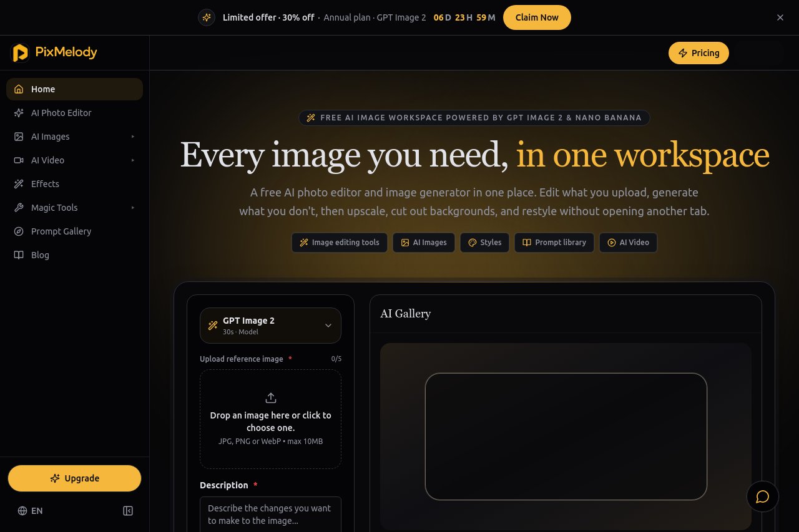Expand the AI Images submenu arrow
This screenshot has width=799, height=532.
133,137
